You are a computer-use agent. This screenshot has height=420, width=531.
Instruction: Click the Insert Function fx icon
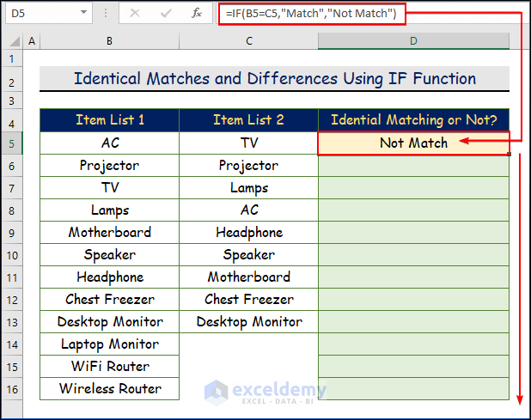click(x=197, y=14)
